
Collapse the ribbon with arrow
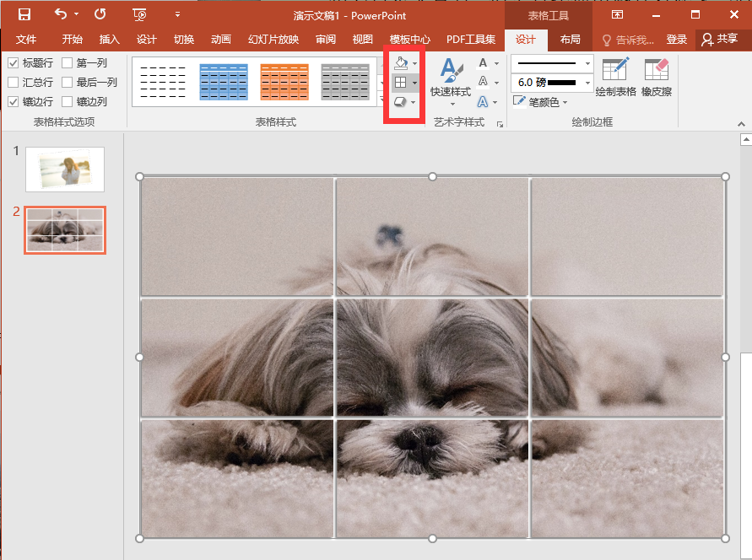pos(741,124)
